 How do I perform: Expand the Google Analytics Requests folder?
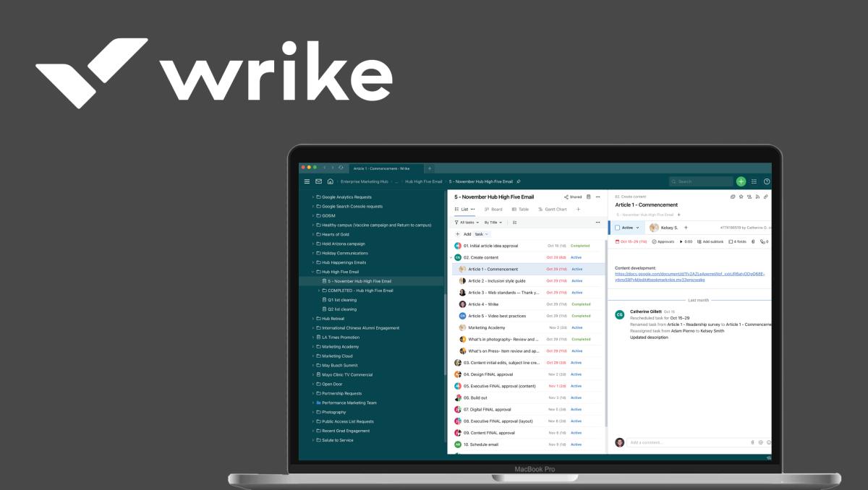(x=313, y=197)
